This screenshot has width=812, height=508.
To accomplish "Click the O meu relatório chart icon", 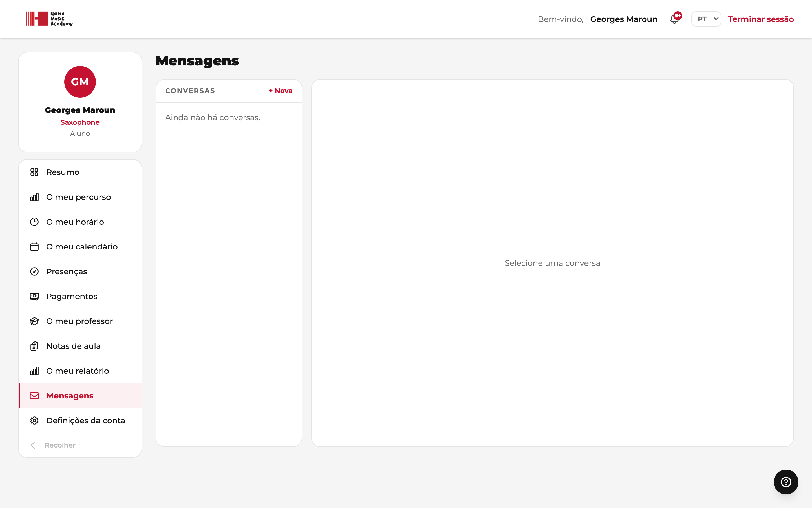I will click(x=34, y=371).
